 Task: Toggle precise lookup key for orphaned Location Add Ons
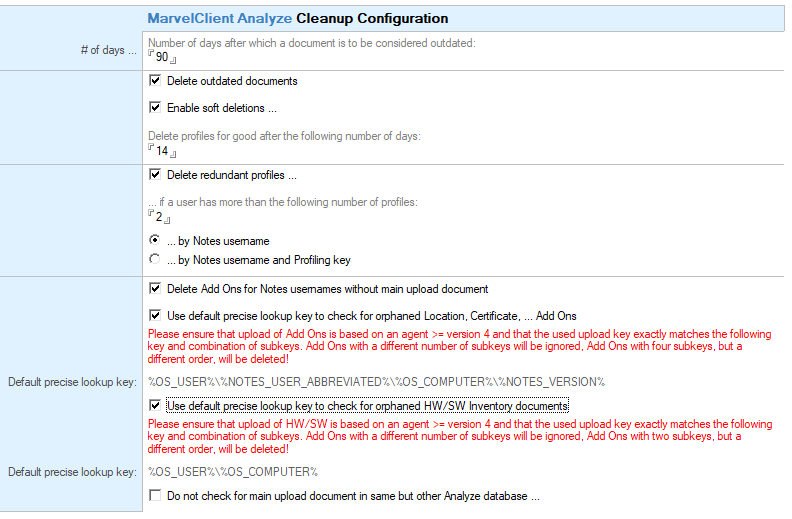pos(155,316)
